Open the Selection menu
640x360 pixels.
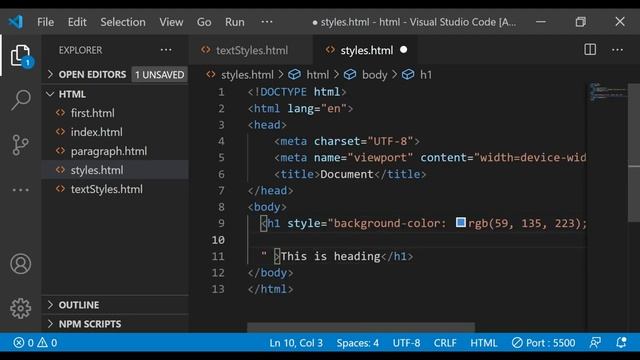pos(123,22)
